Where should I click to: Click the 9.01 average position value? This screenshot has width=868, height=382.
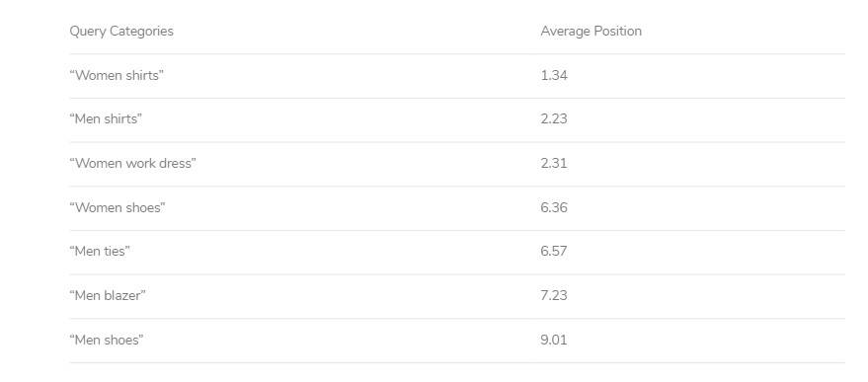point(554,340)
